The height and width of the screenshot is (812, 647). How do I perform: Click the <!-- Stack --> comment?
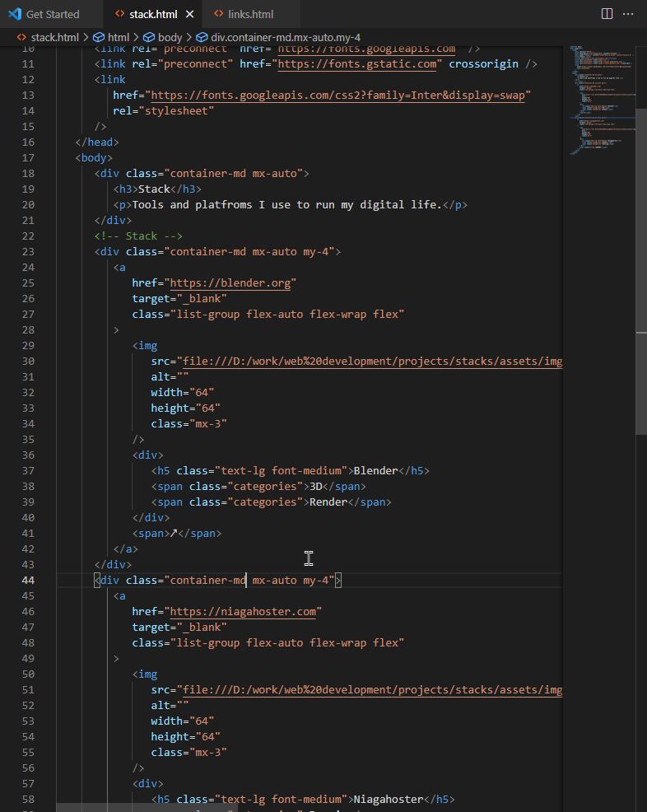point(138,236)
